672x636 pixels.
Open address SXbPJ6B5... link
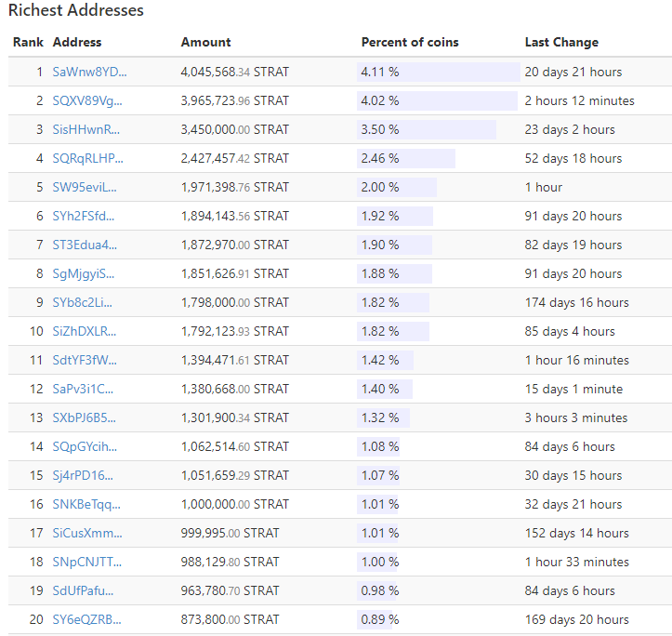click(x=84, y=417)
